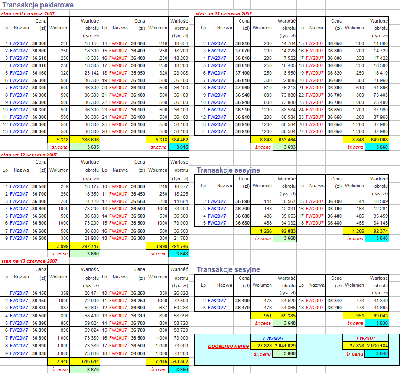
Task: Click cyan average cell under top-right table
Action: pyautogui.click(x=377, y=147)
